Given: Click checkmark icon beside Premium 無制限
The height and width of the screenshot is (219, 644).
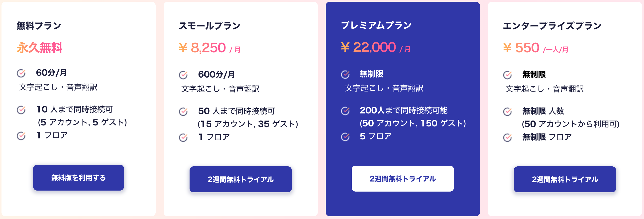Looking at the screenshot, I should click(345, 74).
